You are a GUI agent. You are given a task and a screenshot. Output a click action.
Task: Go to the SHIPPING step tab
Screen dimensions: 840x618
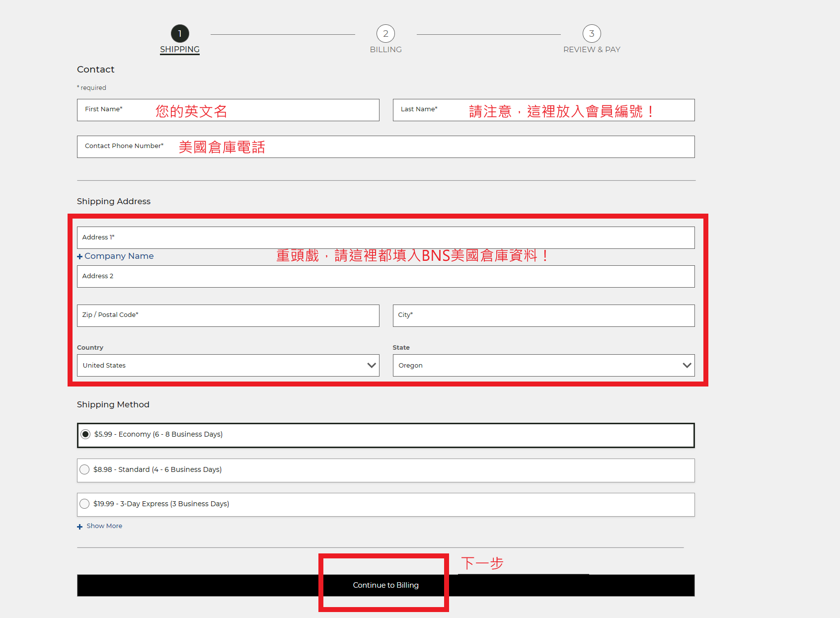point(180,50)
